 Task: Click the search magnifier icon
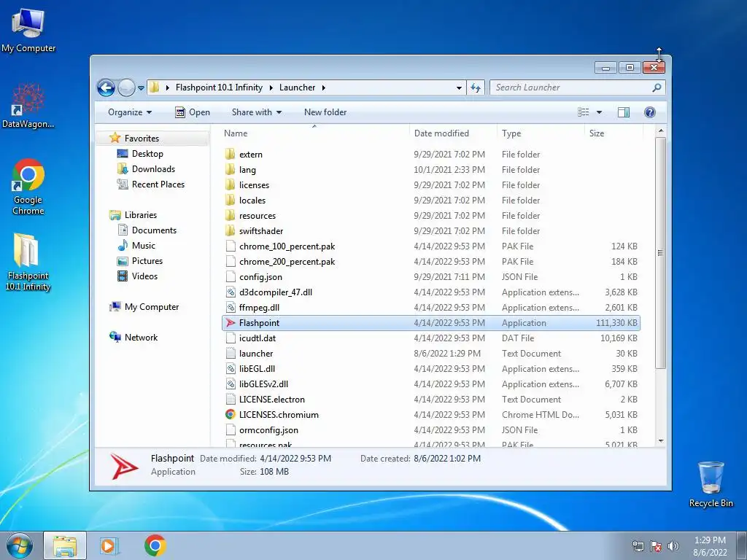(657, 87)
